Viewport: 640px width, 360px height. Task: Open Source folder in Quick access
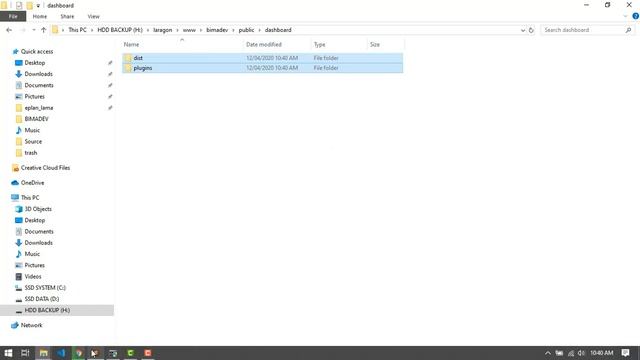point(33,141)
